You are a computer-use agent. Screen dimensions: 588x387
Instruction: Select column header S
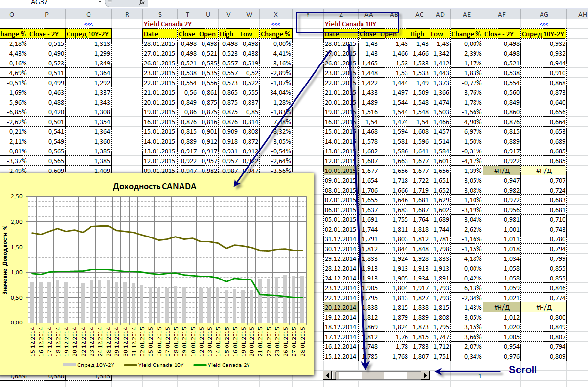tap(160, 15)
